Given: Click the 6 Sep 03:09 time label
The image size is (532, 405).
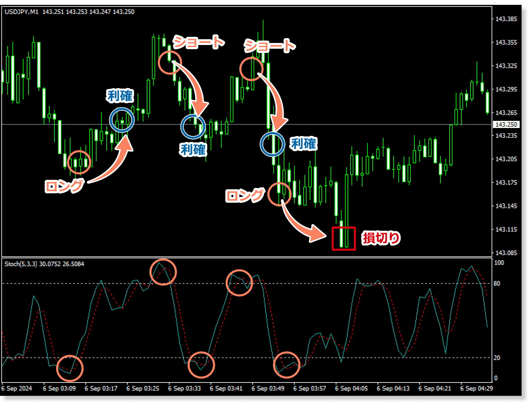Looking at the screenshot, I should coord(59,389).
